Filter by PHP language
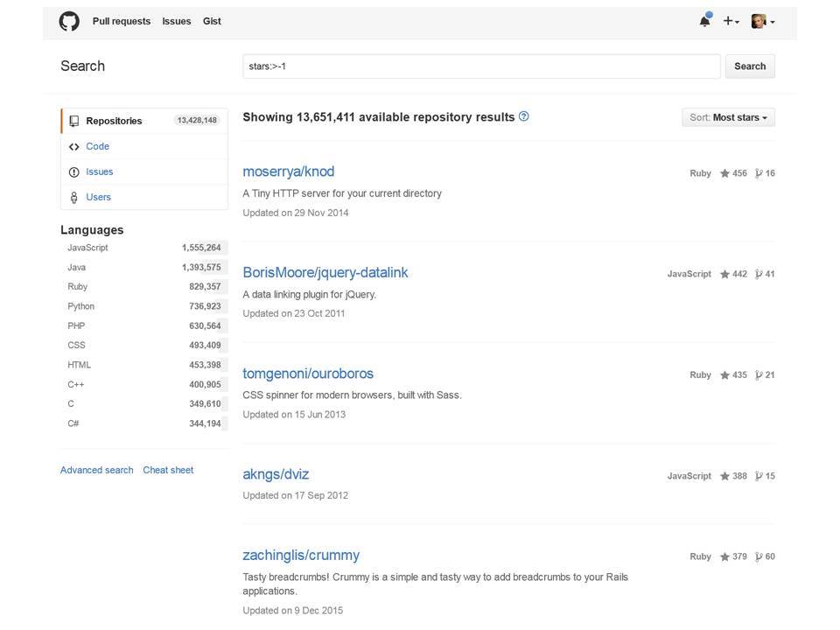The image size is (840, 630). (144, 325)
